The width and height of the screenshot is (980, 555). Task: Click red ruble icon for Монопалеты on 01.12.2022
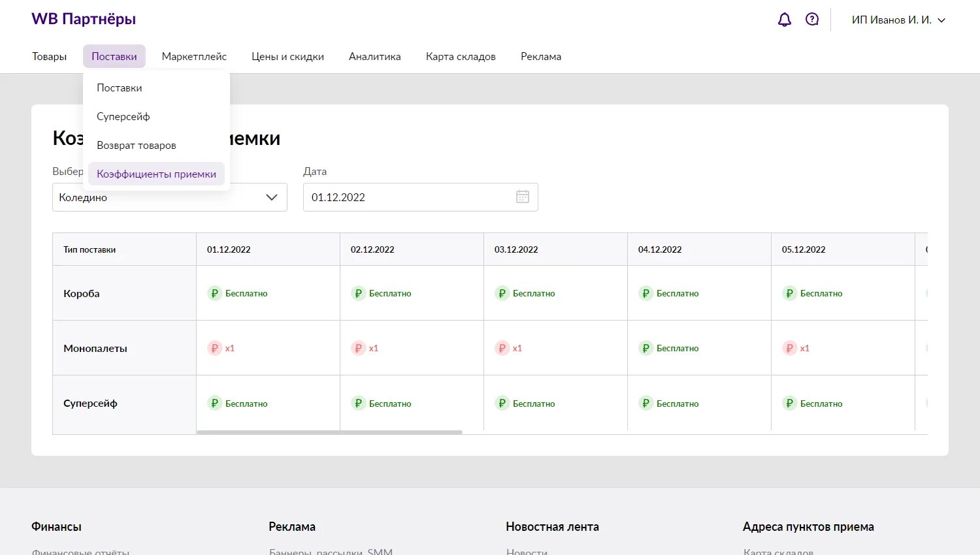click(214, 348)
